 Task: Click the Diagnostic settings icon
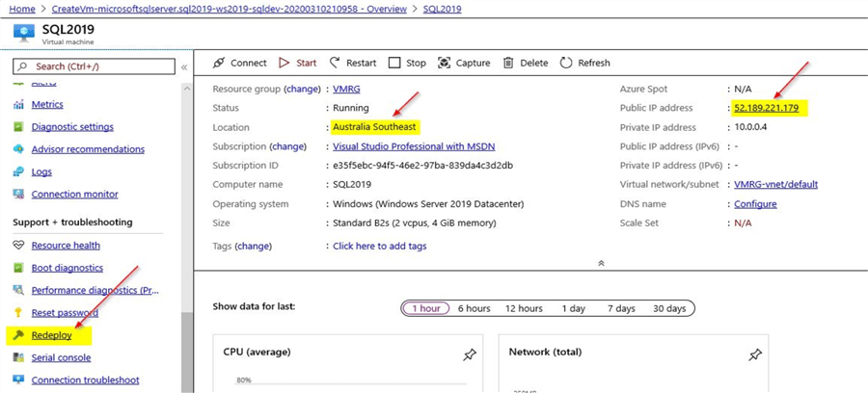point(19,127)
